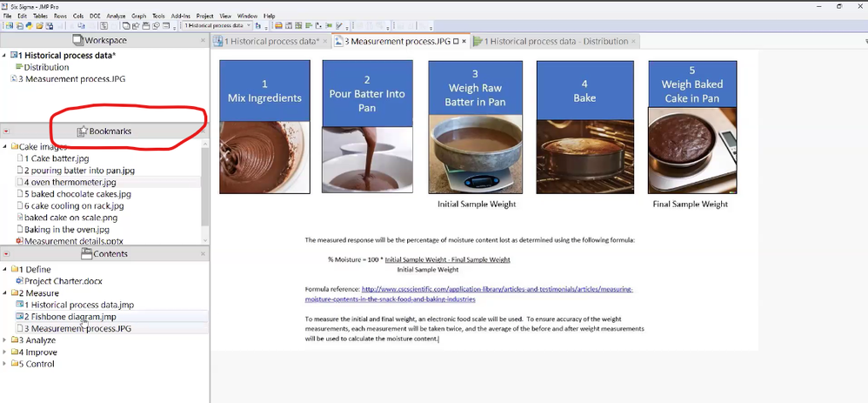The width and height of the screenshot is (868, 403).
Task: Click the 3 Measurement process.JPG tab's float window icon
Action: click(x=456, y=41)
